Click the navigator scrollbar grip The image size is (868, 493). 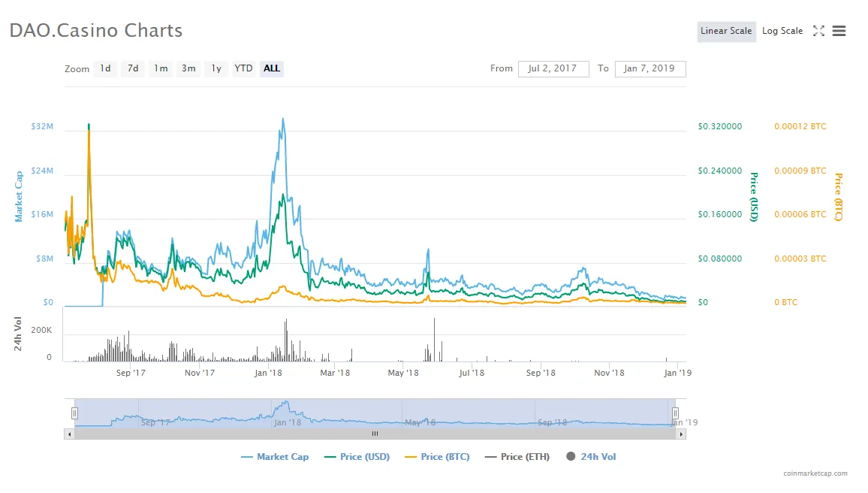[x=375, y=434]
